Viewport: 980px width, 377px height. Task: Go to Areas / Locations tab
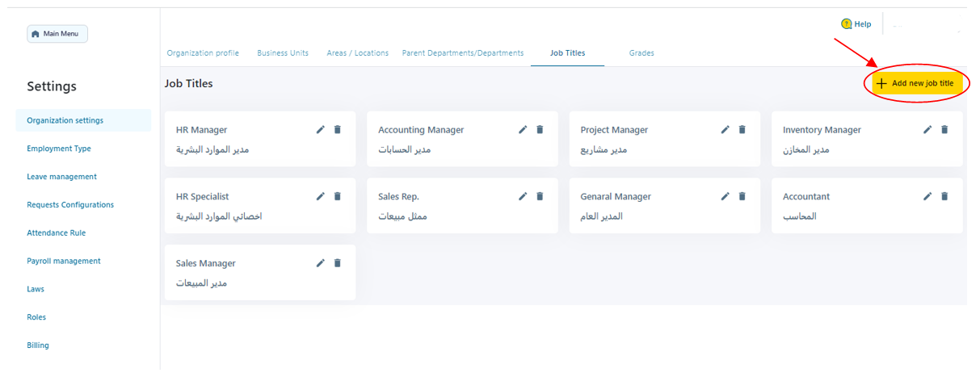click(357, 53)
